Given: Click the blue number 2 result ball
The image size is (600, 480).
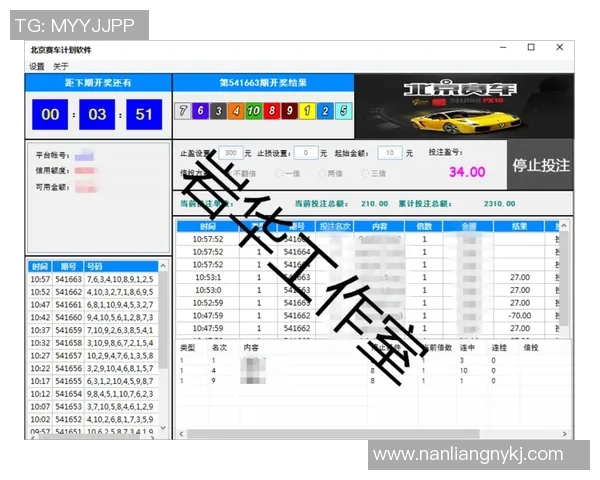Looking at the screenshot, I should coord(325,111).
